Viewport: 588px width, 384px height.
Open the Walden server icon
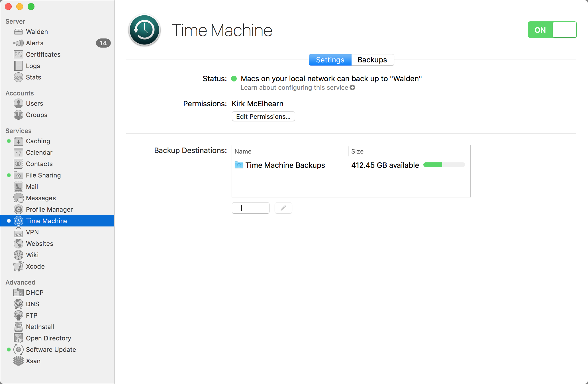[19, 32]
